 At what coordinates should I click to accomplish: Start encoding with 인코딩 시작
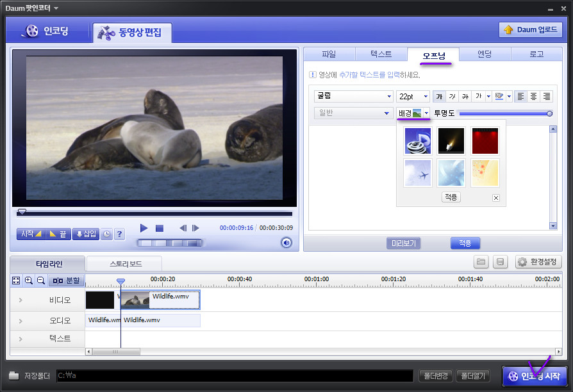[x=535, y=376]
